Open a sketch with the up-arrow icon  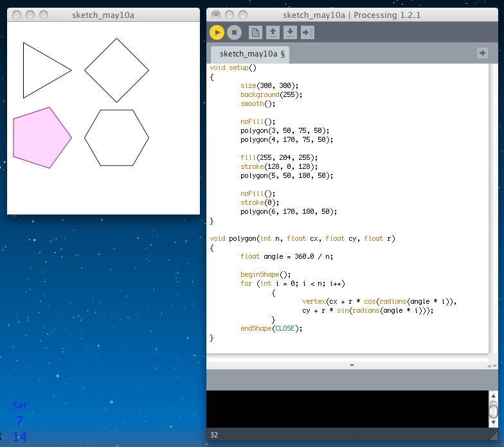click(x=273, y=32)
